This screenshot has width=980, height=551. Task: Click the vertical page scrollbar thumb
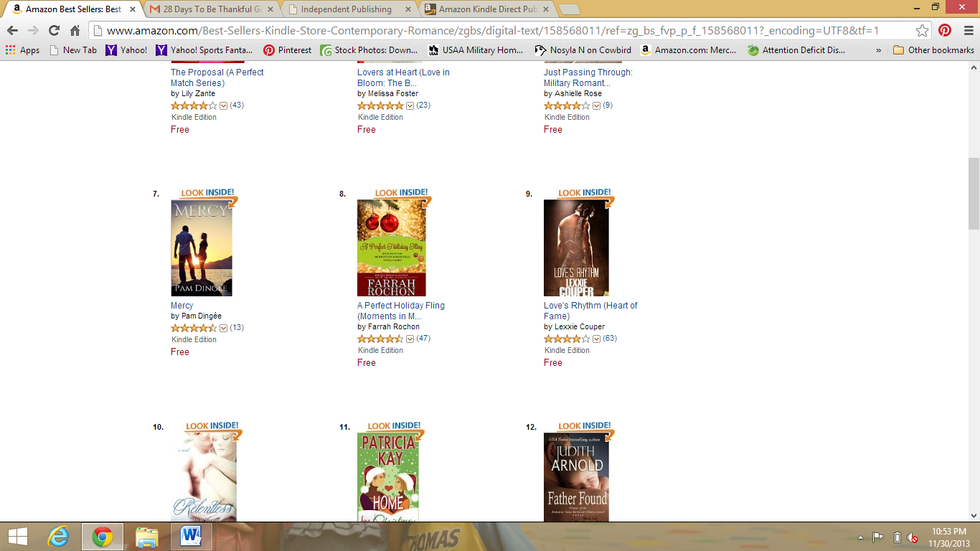click(974, 194)
